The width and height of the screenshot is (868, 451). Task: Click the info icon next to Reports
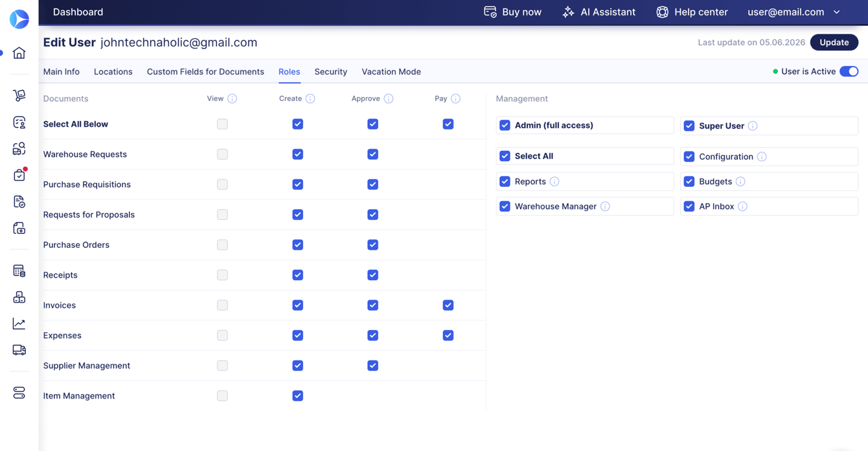coord(554,181)
